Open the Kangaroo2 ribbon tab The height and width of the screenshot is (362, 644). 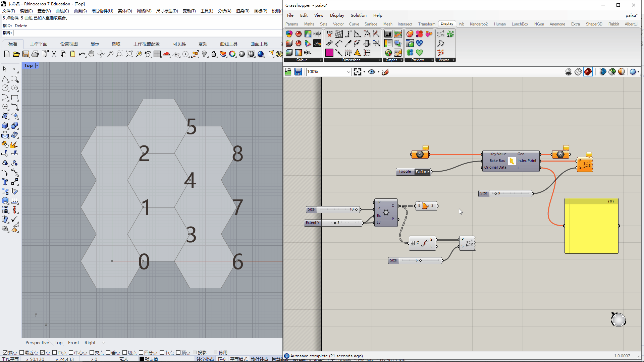tap(478, 24)
